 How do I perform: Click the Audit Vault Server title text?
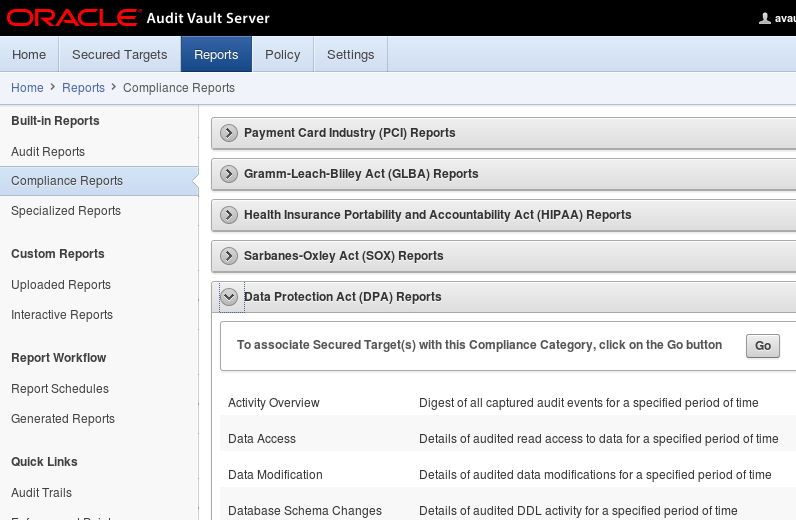pos(208,18)
